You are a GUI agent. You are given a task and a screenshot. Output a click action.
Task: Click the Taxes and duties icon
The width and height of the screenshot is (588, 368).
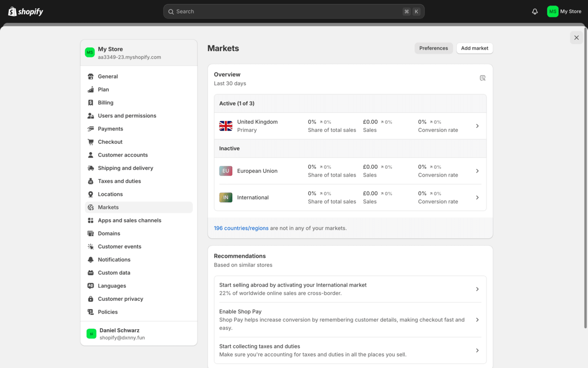pos(90,181)
